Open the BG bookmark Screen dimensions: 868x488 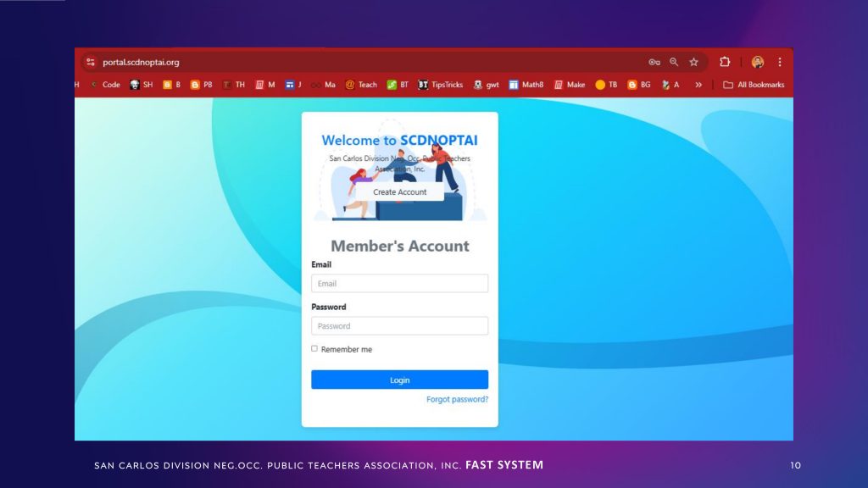(639, 85)
